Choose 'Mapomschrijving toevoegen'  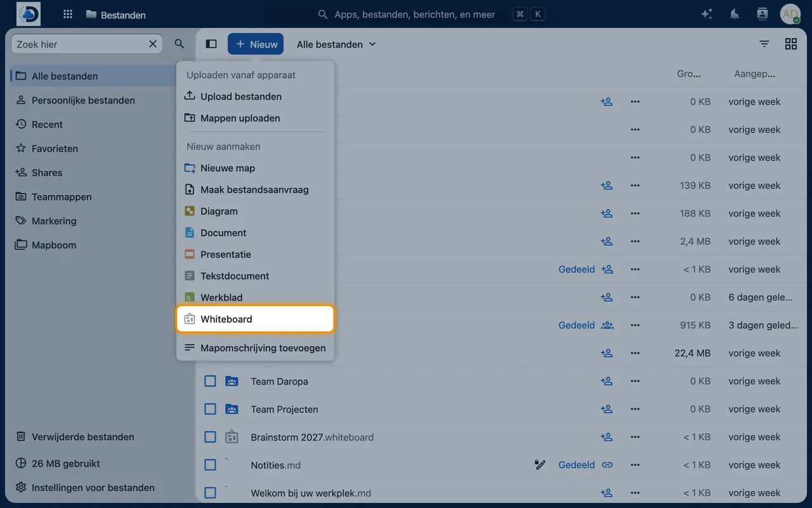(255, 348)
